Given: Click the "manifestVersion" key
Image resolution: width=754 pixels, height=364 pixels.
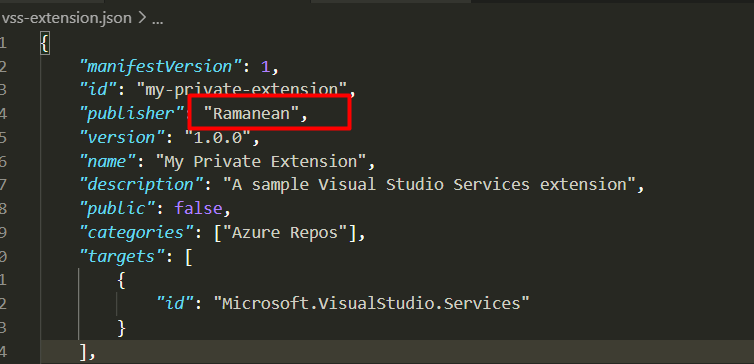Looking at the screenshot, I should click(160, 67).
